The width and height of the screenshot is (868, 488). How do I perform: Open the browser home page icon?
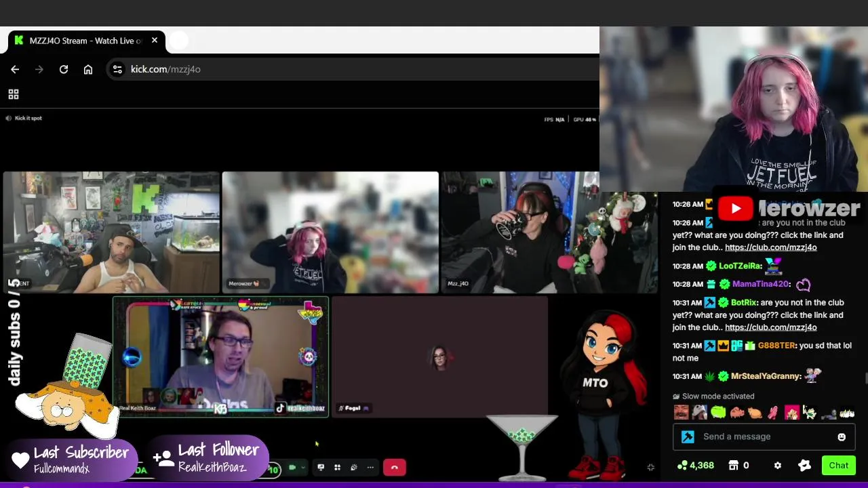(88, 69)
